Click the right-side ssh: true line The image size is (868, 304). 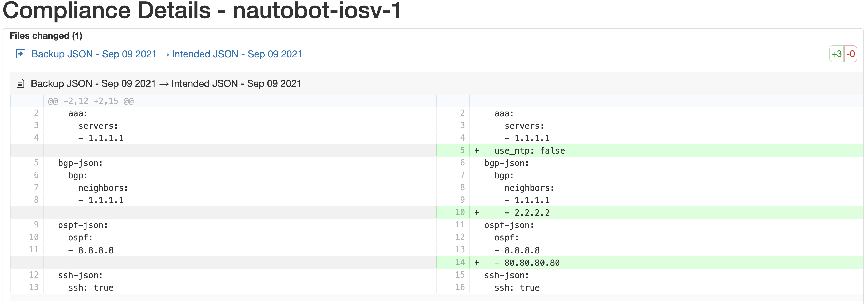[517, 288]
